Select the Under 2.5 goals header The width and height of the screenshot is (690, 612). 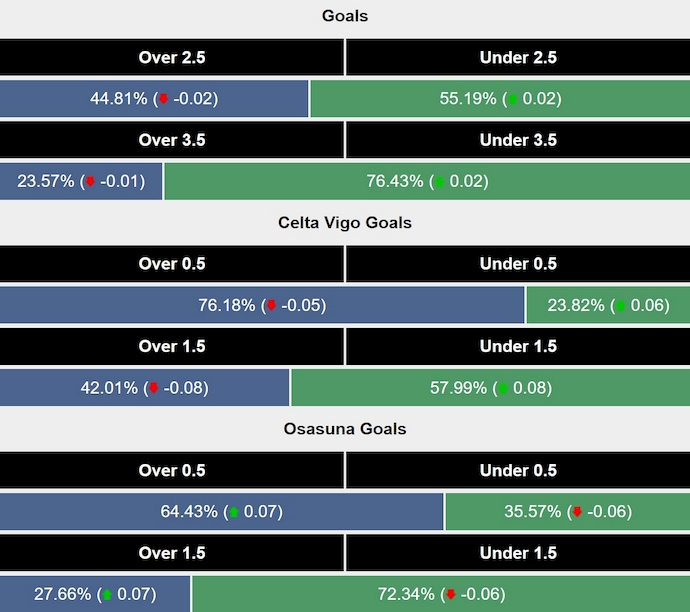(x=518, y=58)
